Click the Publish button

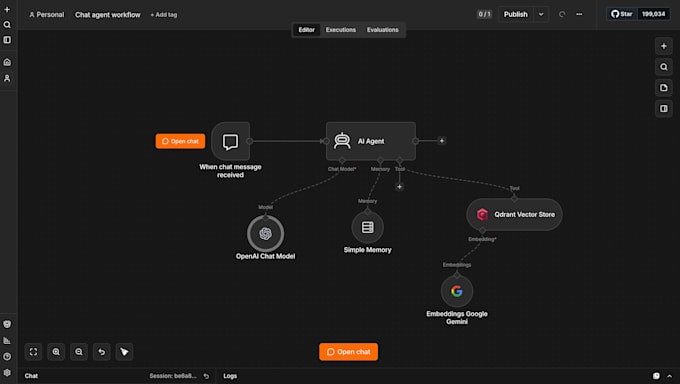point(516,14)
